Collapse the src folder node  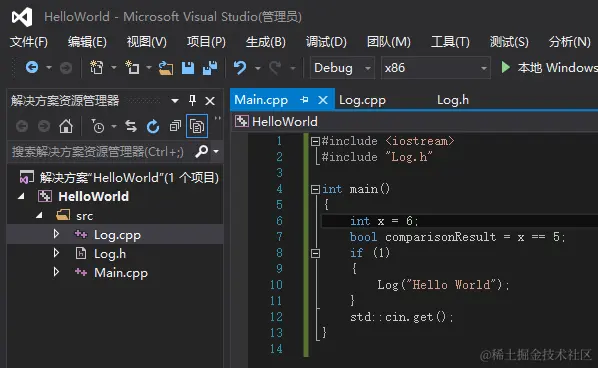coord(39,215)
